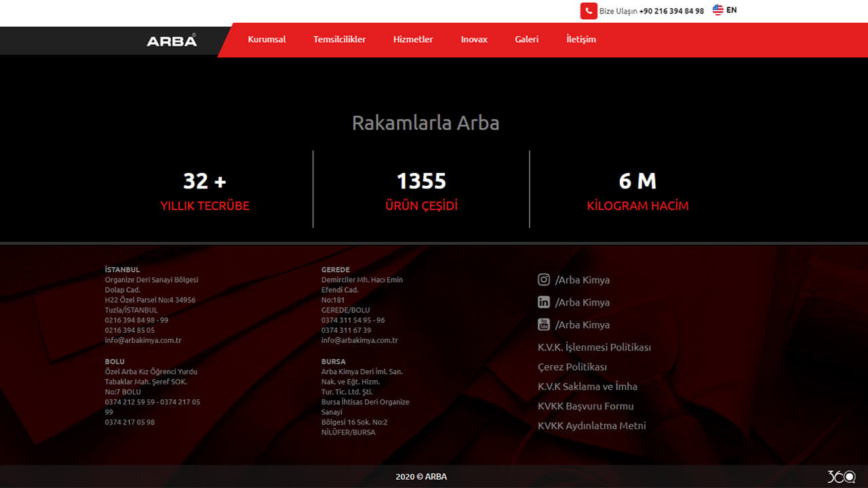868x488 pixels.
Task: Click the Bize Ulaşın label
Action: coord(618,11)
